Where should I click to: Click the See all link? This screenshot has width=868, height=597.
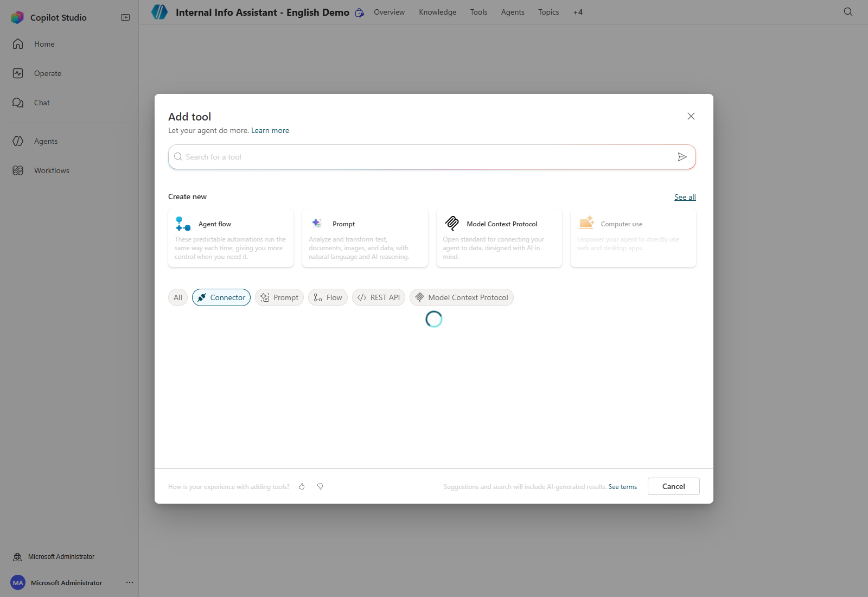pyautogui.click(x=685, y=197)
